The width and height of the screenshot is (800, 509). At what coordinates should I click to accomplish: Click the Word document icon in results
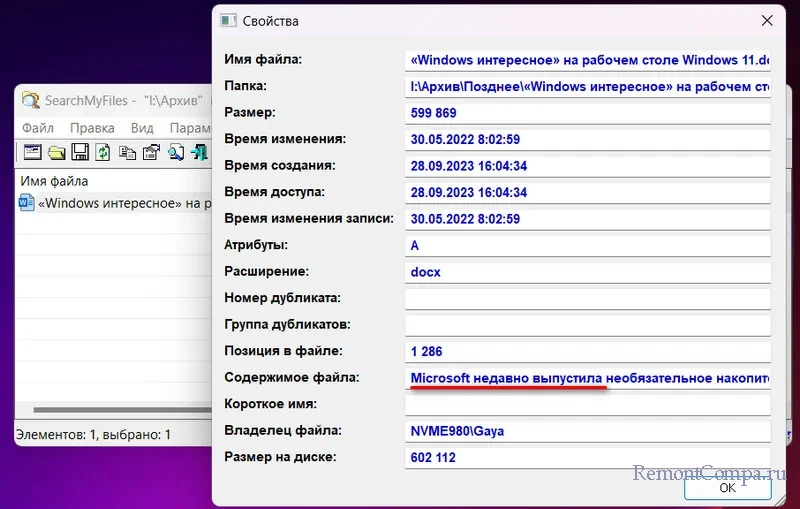(x=27, y=203)
